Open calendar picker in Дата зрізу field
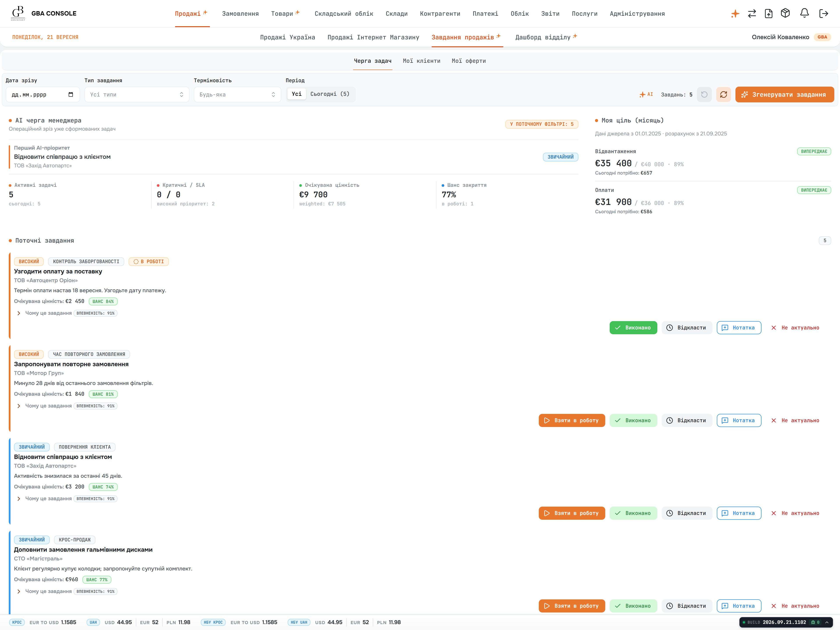This screenshot has height=630, width=840. pyautogui.click(x=71, y=94)
